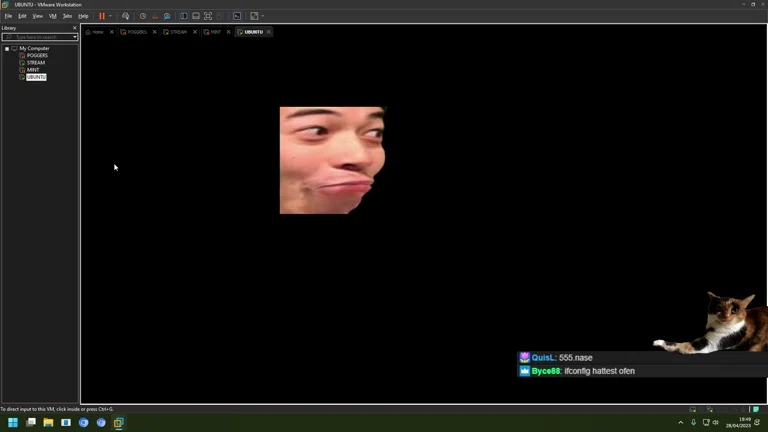Open the Help menu
This screenshot has height=432, width=768.
coord(83,16)
